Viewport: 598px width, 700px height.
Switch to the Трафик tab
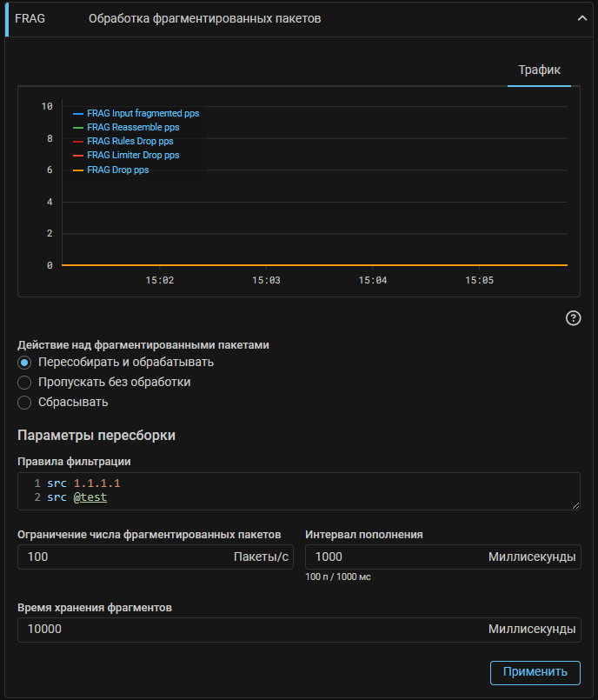[539, 70]
